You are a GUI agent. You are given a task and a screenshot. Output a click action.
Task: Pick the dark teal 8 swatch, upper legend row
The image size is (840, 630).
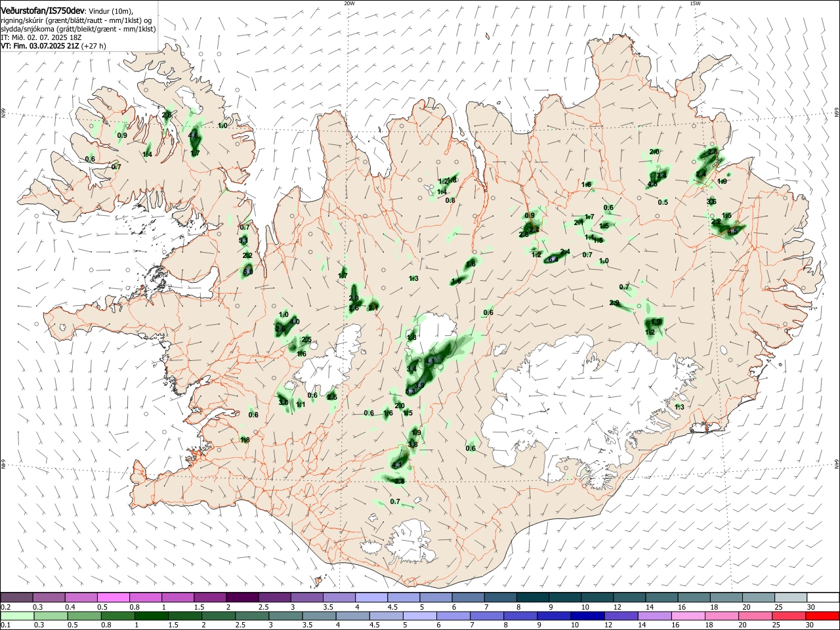[532, 597]
